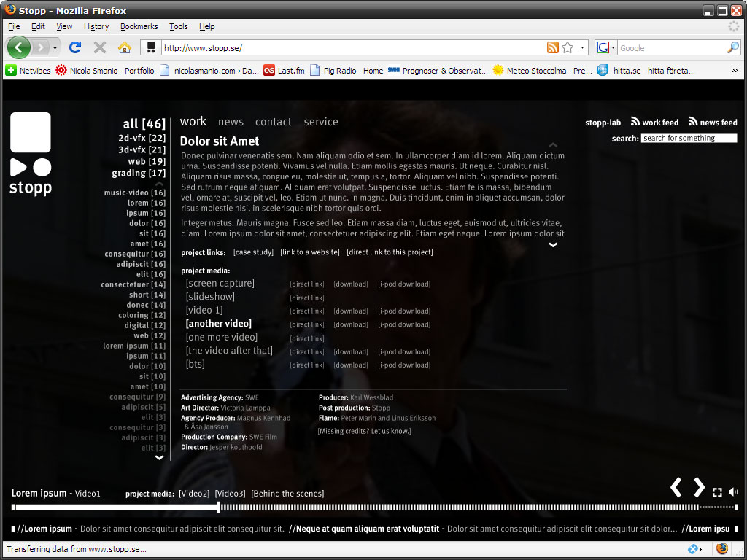Toggle fullscreen video icon

[717, 492]
